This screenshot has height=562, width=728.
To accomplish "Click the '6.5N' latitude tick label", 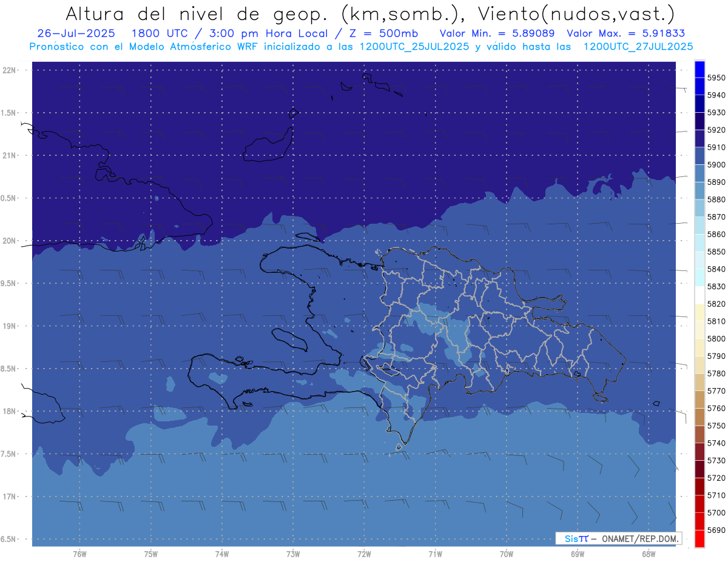I will coord(9,539).
